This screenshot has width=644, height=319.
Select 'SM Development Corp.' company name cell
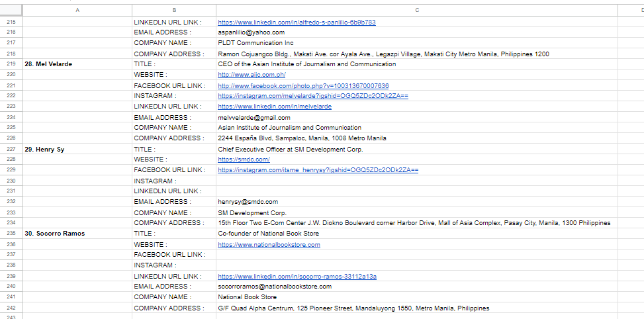(417, 212)
